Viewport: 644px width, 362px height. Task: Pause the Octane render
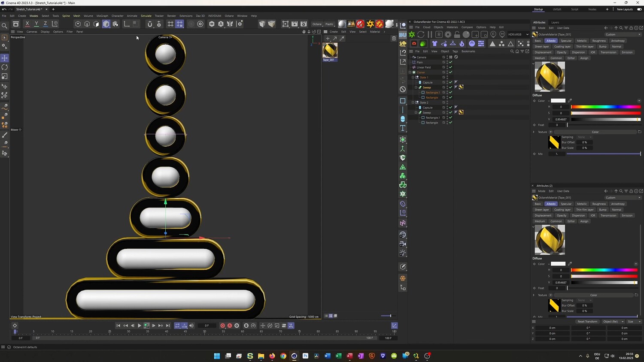click(x=430, y=34)
